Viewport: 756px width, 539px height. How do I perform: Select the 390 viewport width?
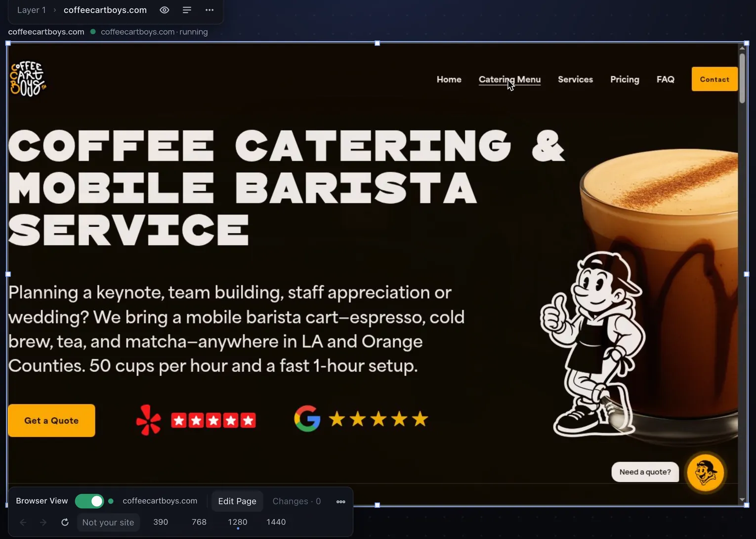[x=161, y=522]
